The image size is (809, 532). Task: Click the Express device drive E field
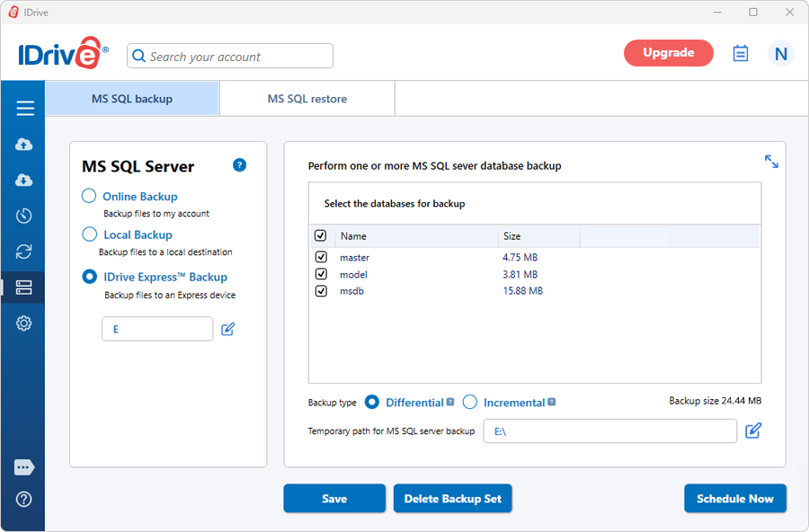(157, 329)
